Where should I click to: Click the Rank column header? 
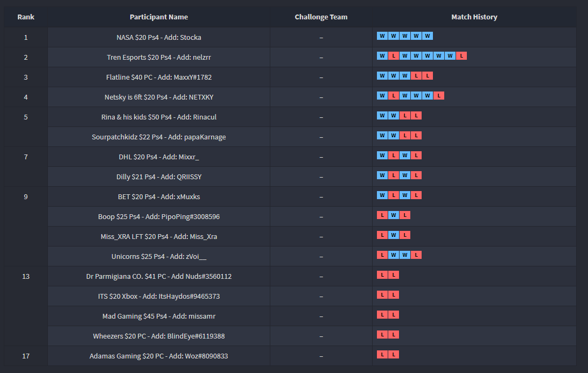point(26,17)
